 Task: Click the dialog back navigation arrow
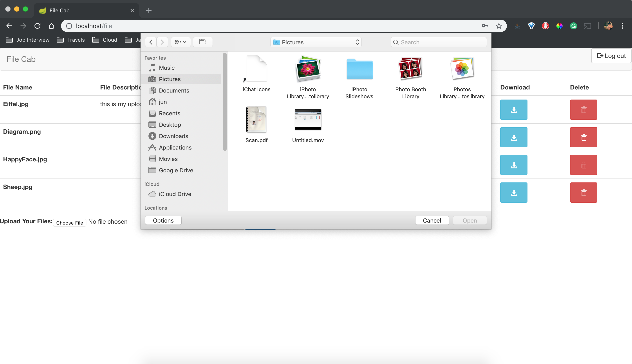151,42
